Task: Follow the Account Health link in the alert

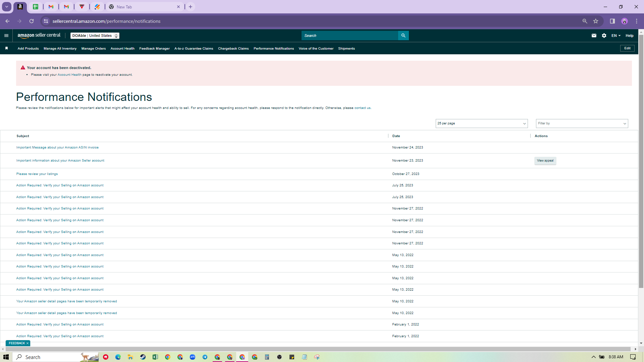Action: coord(69,75)
